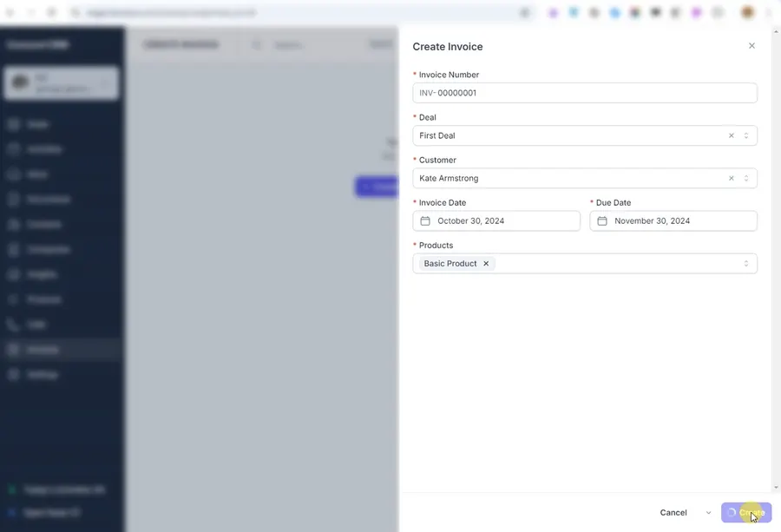Click the Create button
Screen dimensions: 781x532
[746, 513]
